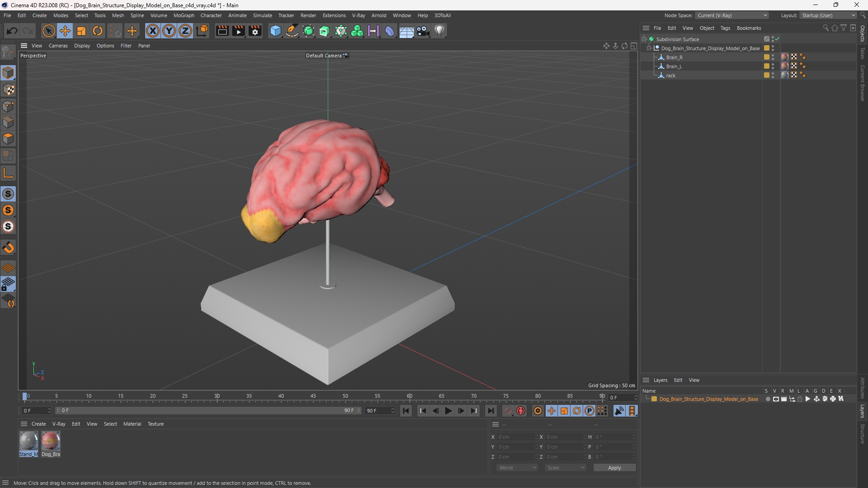Toggle X axis lock
The height and width of the screenshot is (488, 868).
pyautogui.click(x=153, y=31)
